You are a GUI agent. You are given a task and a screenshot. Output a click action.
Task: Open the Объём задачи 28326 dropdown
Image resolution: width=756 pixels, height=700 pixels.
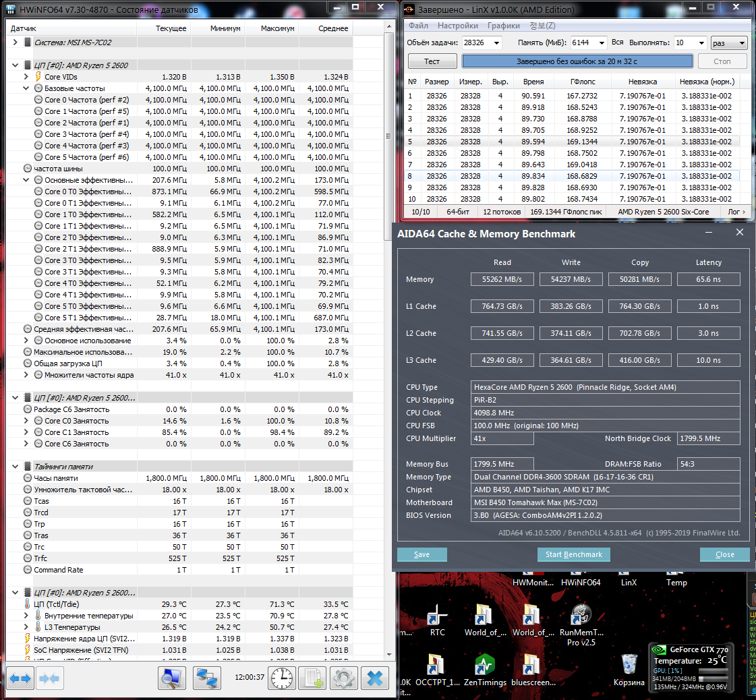tap(496, 43)
